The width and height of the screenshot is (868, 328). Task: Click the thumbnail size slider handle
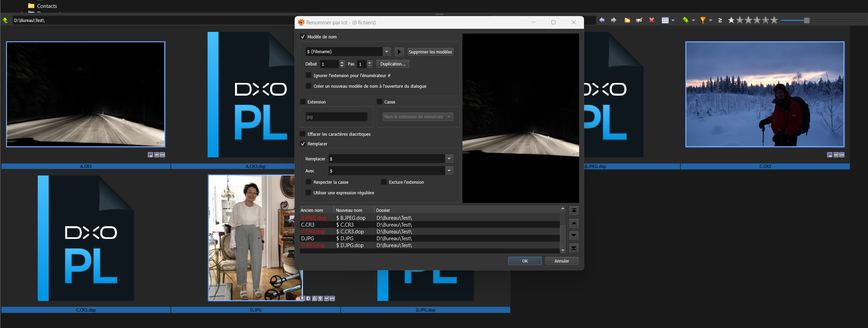click(807, 21)
